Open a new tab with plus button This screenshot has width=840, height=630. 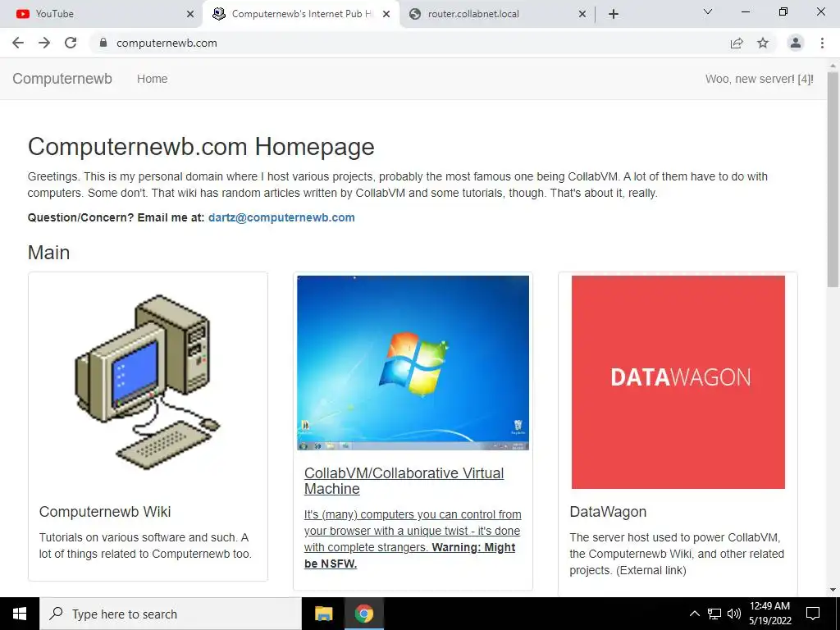tap(614, 14)
